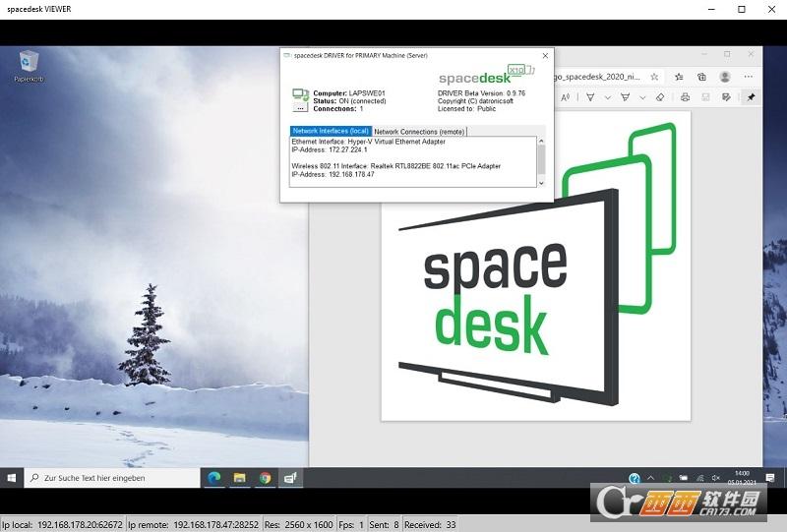Click the '...' button under computer icon
The height and width of the screenshot is (532, 787).
[x=300, y=108]
